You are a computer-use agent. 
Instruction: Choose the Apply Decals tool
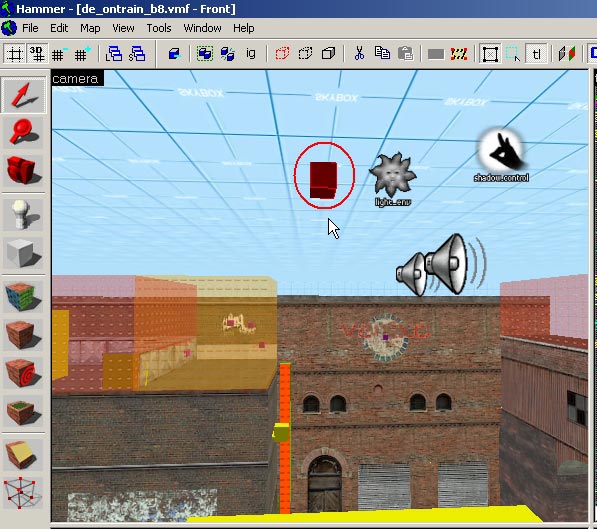pyautogui.click(x=23, y=373)
